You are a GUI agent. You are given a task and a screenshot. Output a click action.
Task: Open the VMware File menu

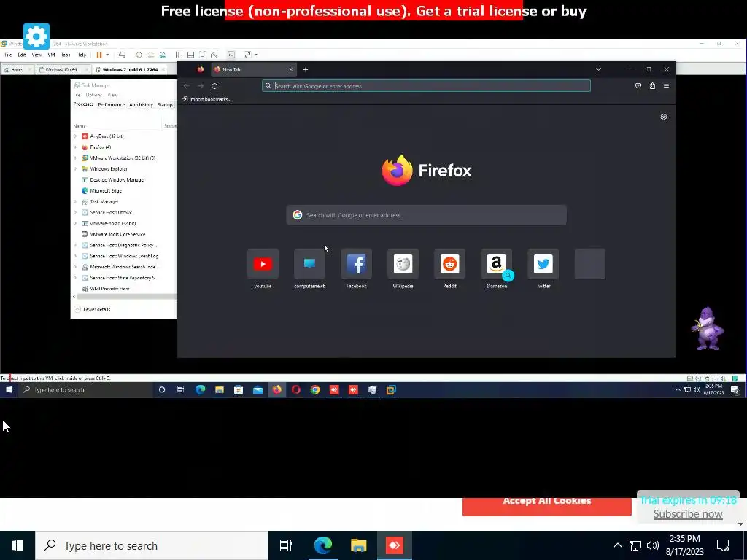(8, 55)
